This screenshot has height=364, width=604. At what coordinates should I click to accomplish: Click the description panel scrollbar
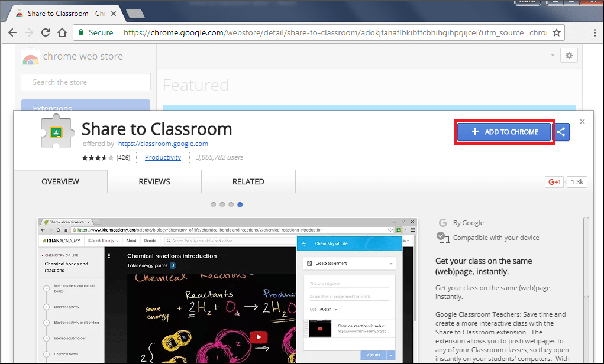(586, 257)
